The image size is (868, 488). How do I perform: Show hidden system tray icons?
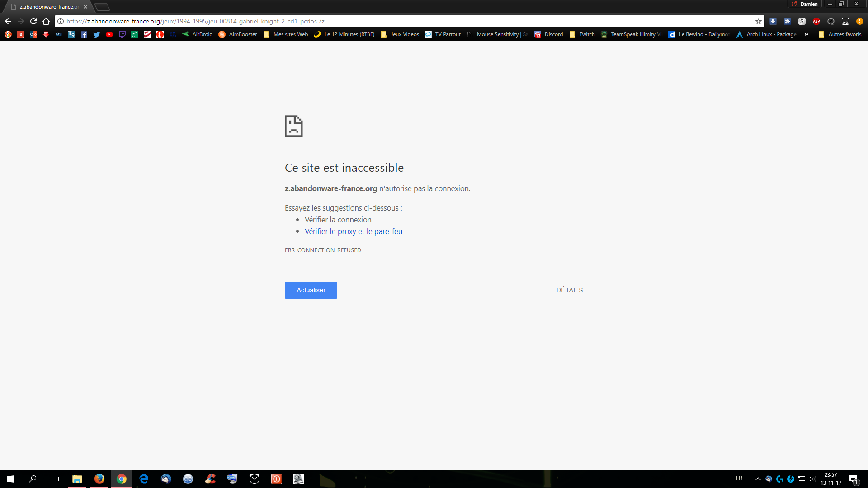click(x=758, y=479)
